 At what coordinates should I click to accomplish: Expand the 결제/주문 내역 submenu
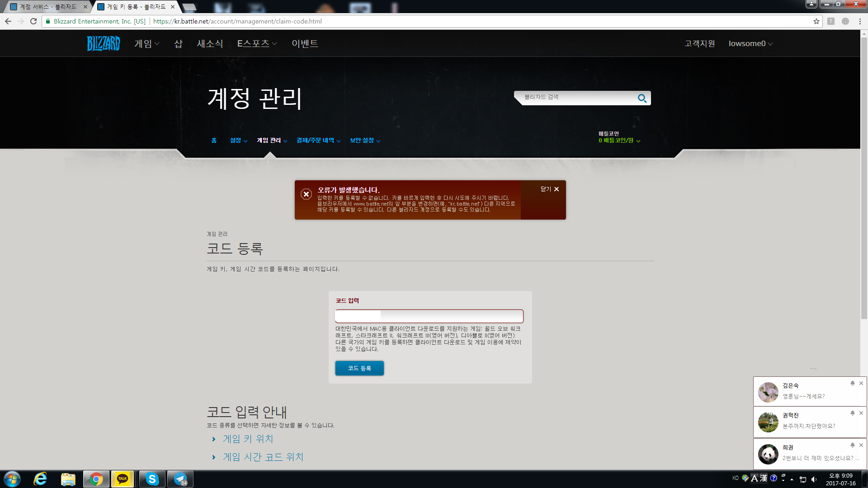319,141
